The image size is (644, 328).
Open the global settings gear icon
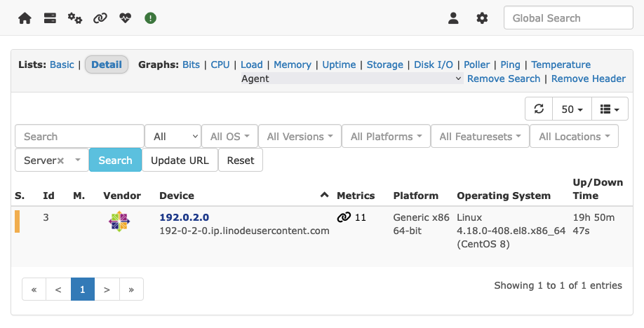pyautogui.click(x=482, y=18)
